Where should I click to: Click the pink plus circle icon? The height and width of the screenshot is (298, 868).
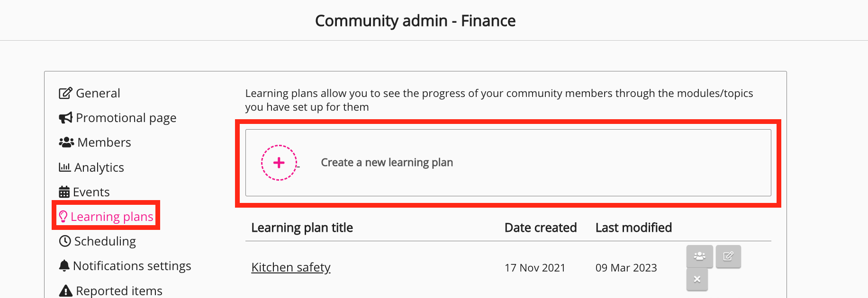coord(279,163)
